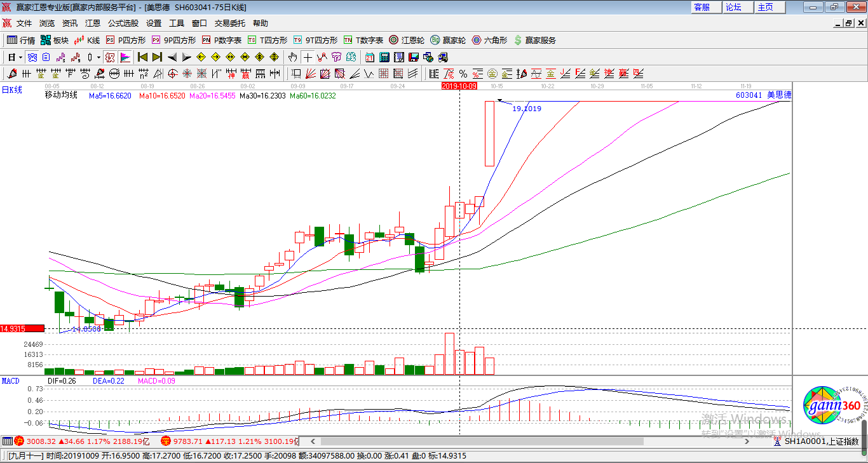Click the yellow diamond left-arrow icon
The image size is (868, 463).
(x=200, y=57)
